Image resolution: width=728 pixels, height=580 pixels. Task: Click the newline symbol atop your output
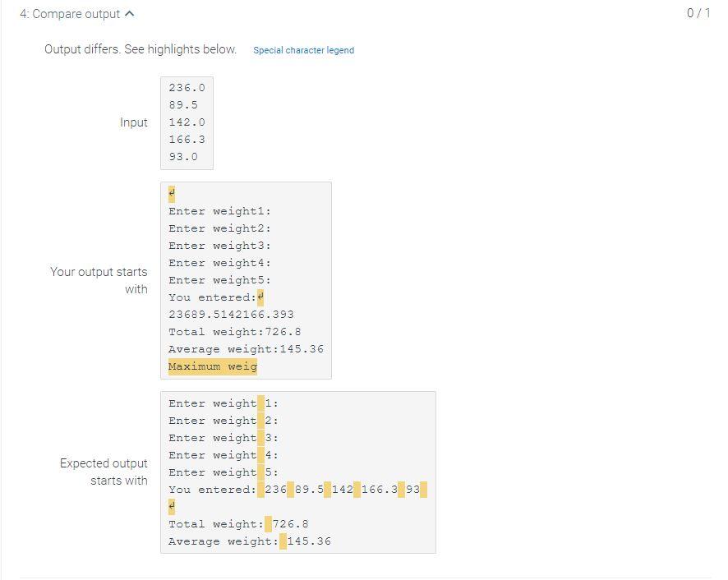[x=171, y=194]
